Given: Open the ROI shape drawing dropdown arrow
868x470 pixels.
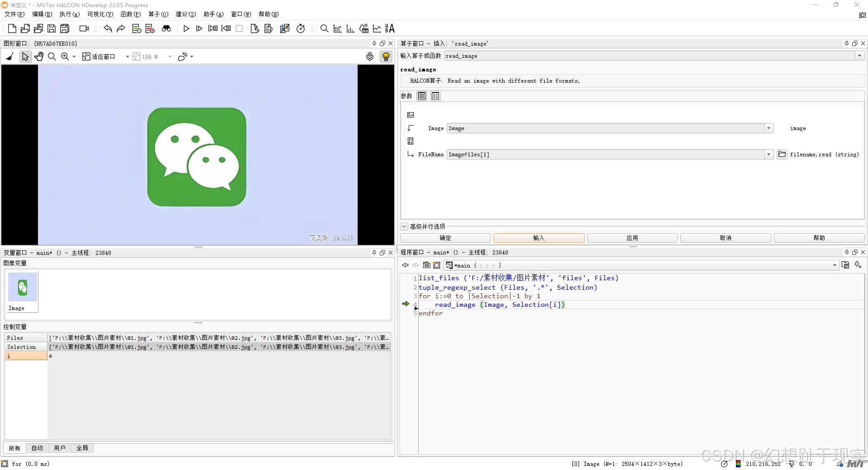Looking at the screenshot, I should pos(192,56).
